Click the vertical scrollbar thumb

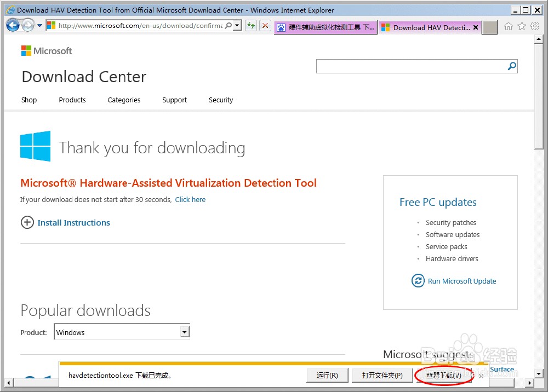pos(539,97)
